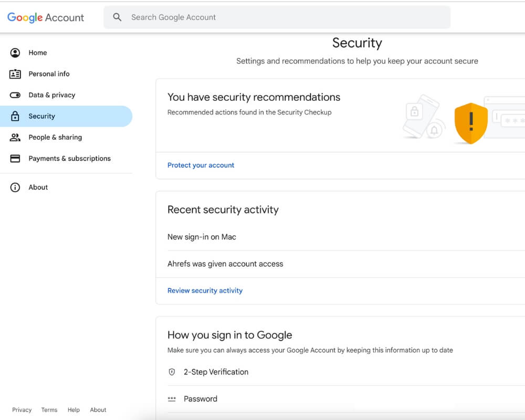This screenshot has width=525, height=420.
Task: Click the Privacy footer link
Action: 22,409
